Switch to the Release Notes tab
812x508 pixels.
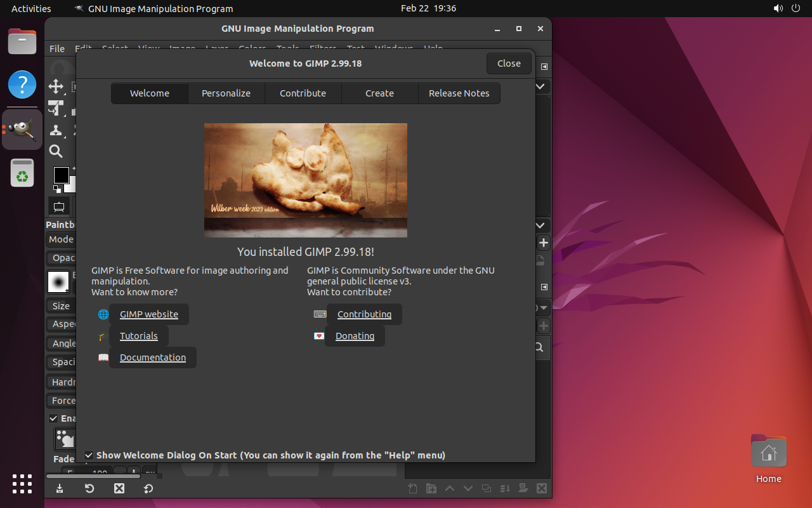click(459, 93)
